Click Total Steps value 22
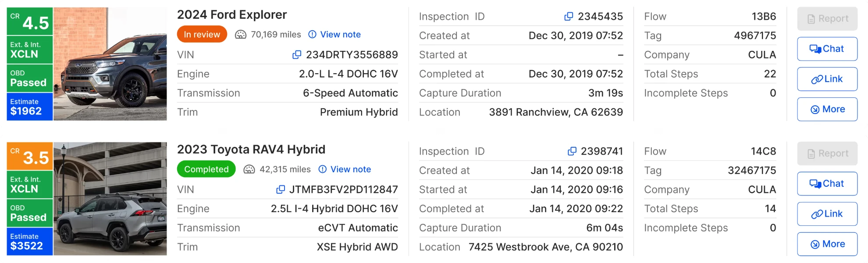This screenshot has width=868, height=263. pos(770,74)
